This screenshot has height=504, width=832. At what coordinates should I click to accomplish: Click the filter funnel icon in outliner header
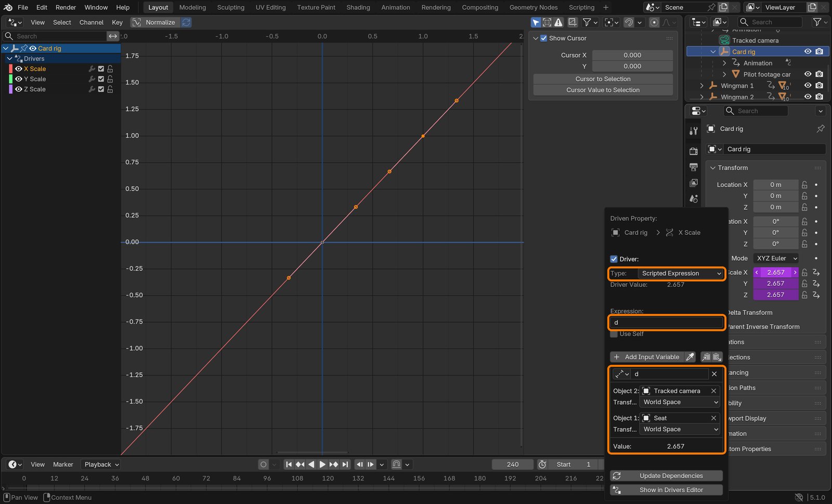pos(817,22)
